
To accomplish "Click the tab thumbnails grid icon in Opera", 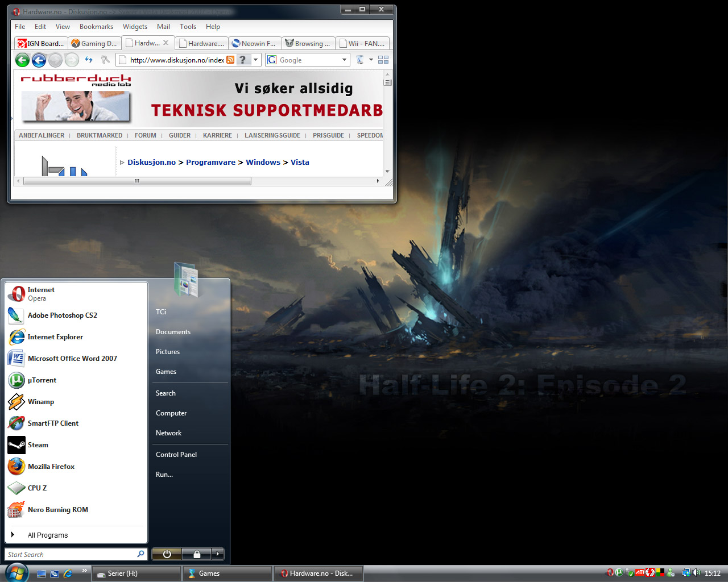I will pos(383,60).
